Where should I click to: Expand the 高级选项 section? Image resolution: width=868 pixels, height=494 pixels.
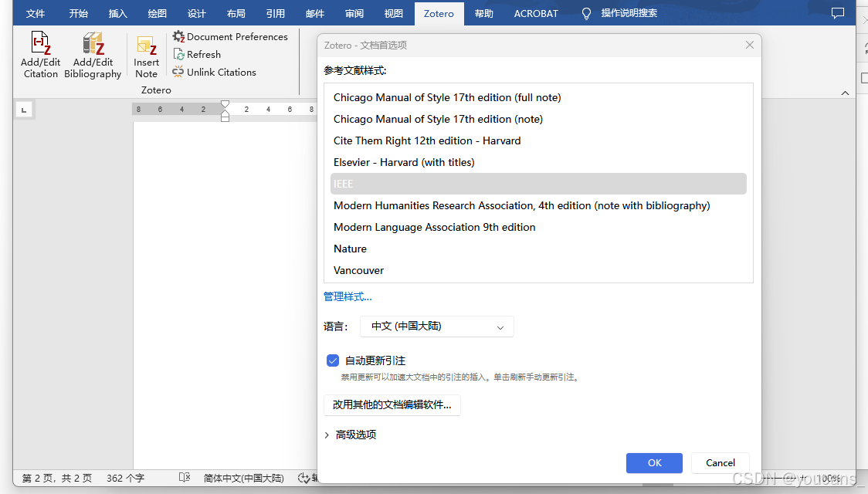[x=351, y=435]
